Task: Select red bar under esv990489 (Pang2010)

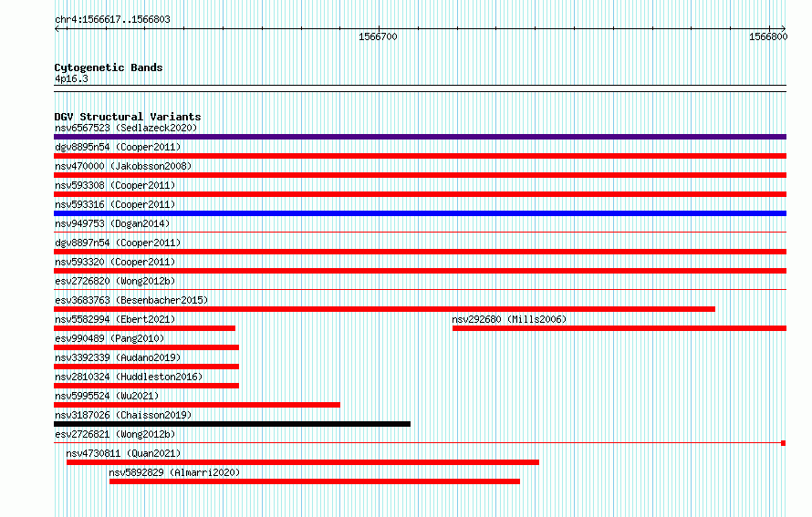Action: pos(147,347)
